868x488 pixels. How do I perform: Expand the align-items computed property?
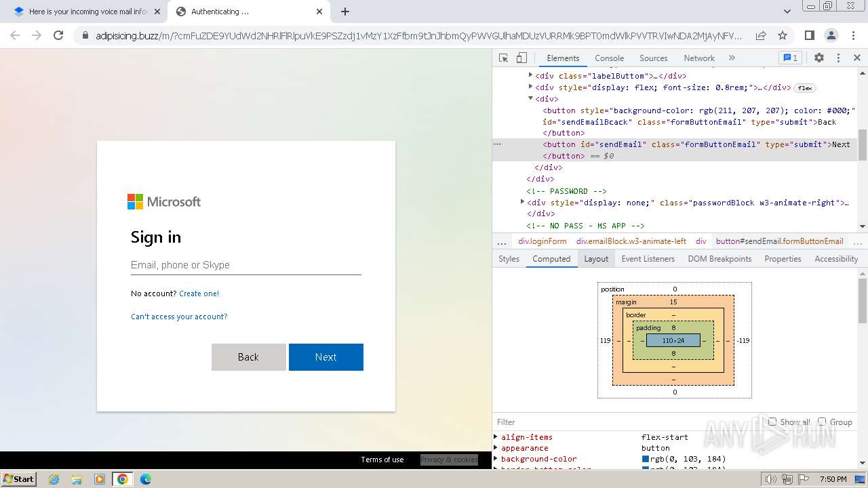pos(496,437)
